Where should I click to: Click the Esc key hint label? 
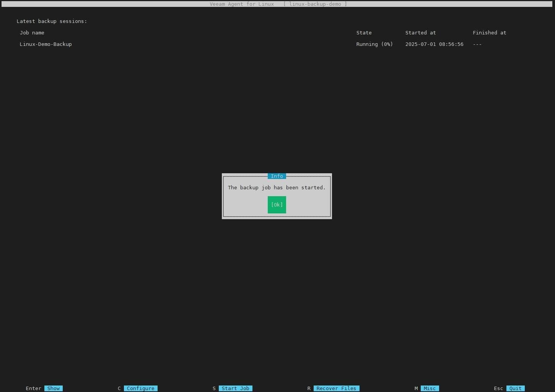(498, 388)
